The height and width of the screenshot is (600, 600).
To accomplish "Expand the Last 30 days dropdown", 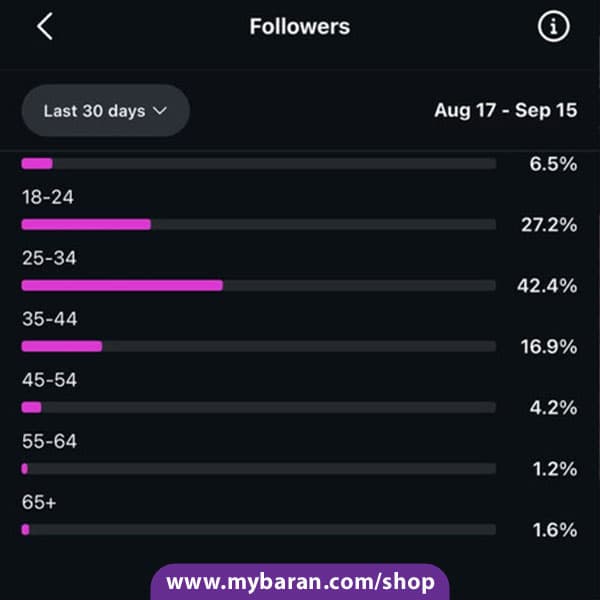I will click(106, 111).
